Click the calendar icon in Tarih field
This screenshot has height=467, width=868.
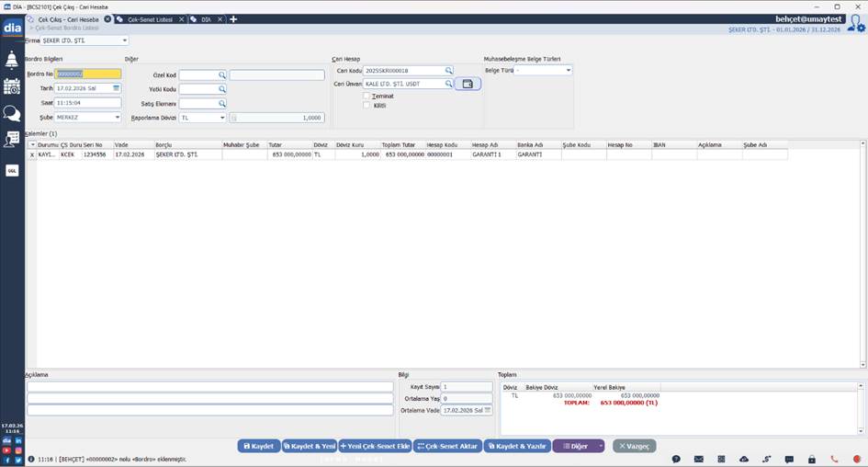117,88
